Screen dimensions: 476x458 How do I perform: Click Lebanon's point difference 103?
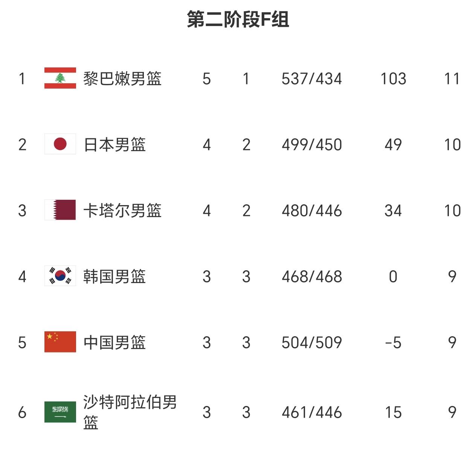pos(393,79)
